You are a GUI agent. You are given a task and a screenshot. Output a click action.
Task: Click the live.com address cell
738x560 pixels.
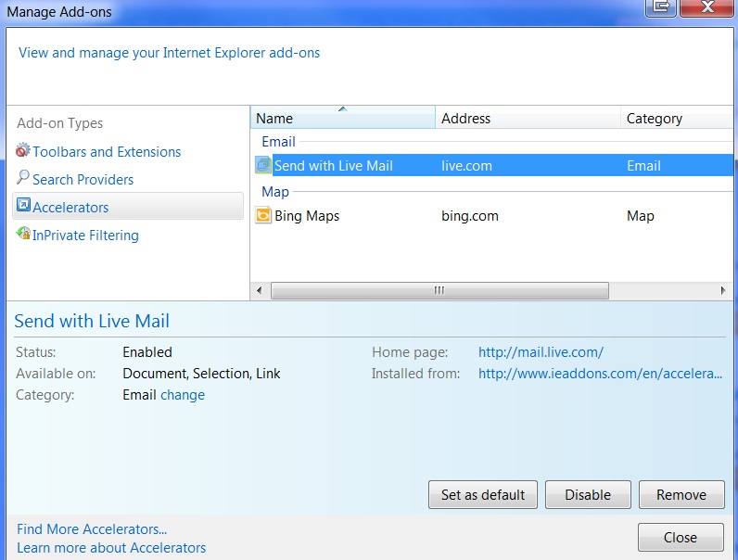pos(466,166)
